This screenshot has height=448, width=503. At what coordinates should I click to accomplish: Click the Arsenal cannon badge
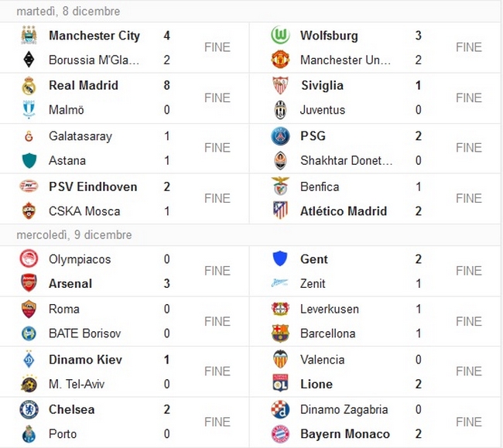(29, 283)
